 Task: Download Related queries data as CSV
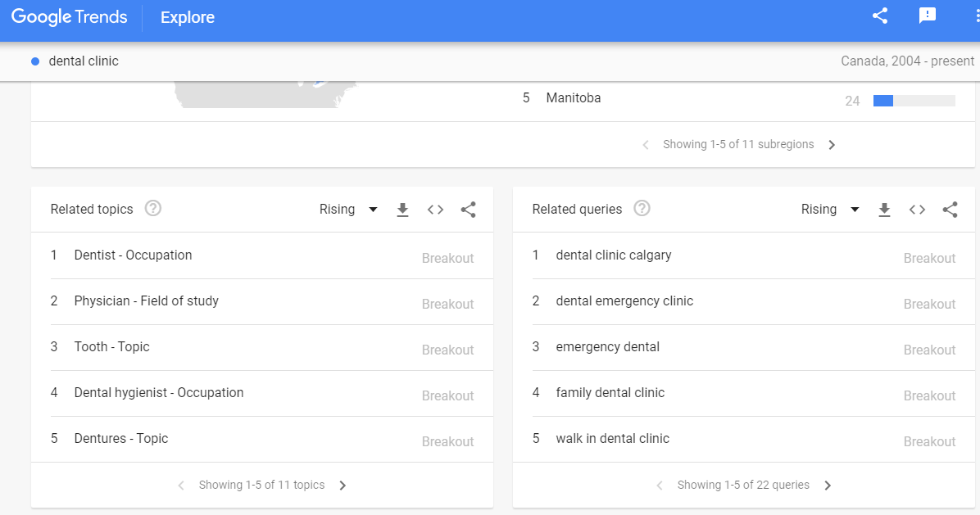pos(884,210)
